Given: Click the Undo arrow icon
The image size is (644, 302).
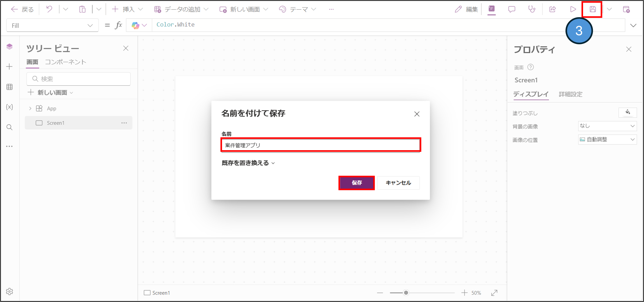Looking at the screenshot, I should coord(49,9).
